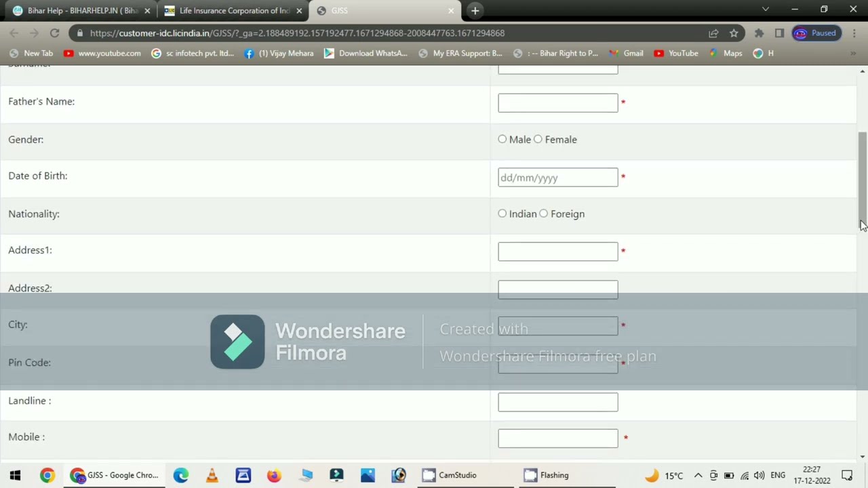Image resolution: width=868 pixels, height=488 pixels.
Task: Launch Microsoft Edge from taskbar
Action: point(180,475)
